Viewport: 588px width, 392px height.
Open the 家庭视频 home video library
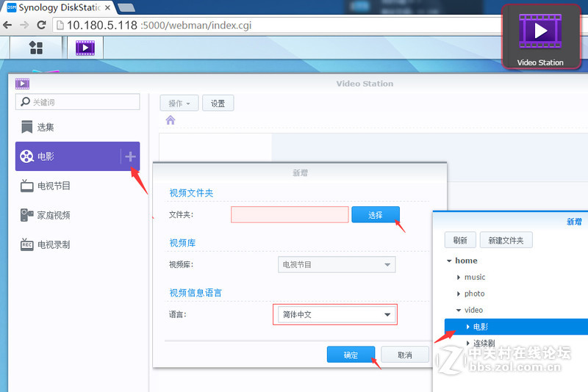pyautogui.click(x=78, y=215)
